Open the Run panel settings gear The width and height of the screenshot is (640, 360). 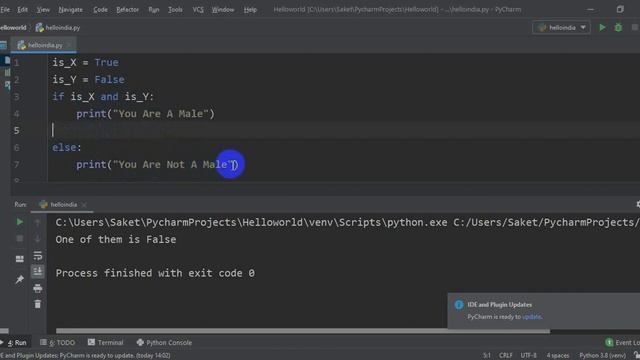(x=638, y=204)
